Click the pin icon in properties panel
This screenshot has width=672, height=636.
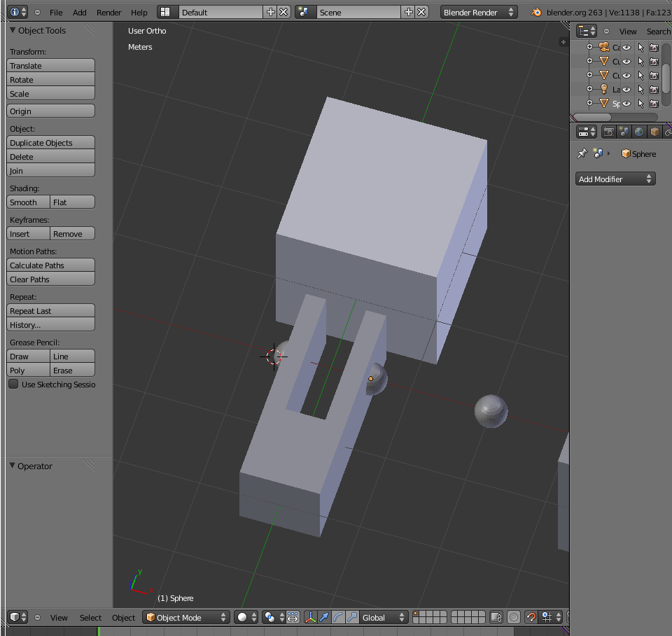point(582,154)
